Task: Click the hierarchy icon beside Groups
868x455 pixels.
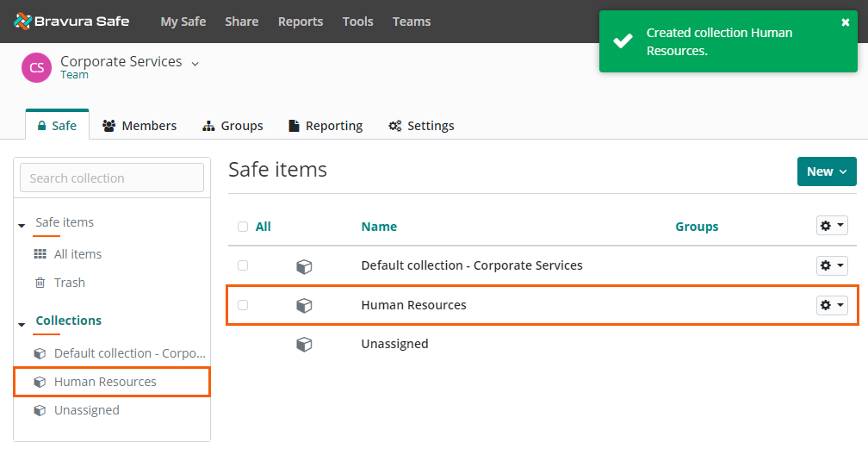Action: click(208, 126)
